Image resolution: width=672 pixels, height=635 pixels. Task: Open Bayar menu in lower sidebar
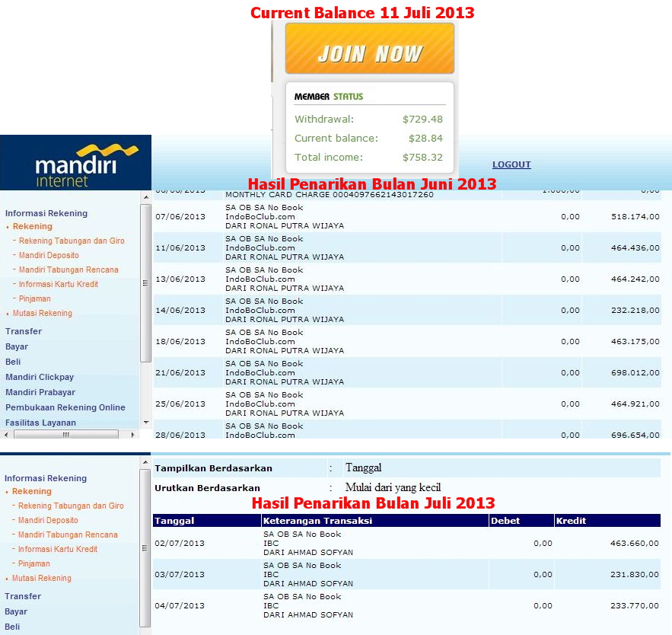16,611
